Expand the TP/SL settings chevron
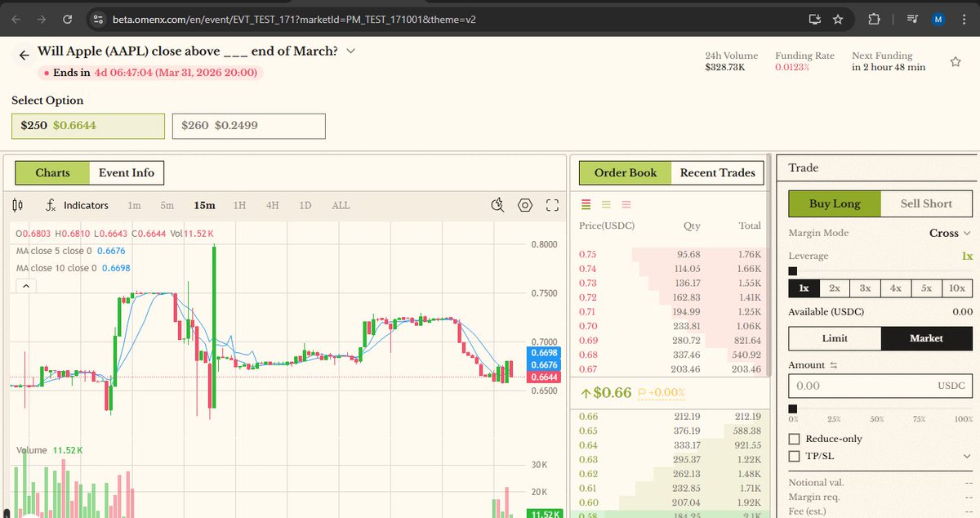This screenshot has width=980, height=518. point(967,456)
